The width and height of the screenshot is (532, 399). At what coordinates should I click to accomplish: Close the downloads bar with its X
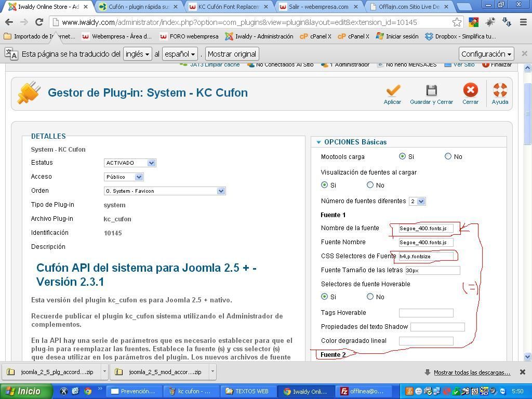[x=523, y=372]
